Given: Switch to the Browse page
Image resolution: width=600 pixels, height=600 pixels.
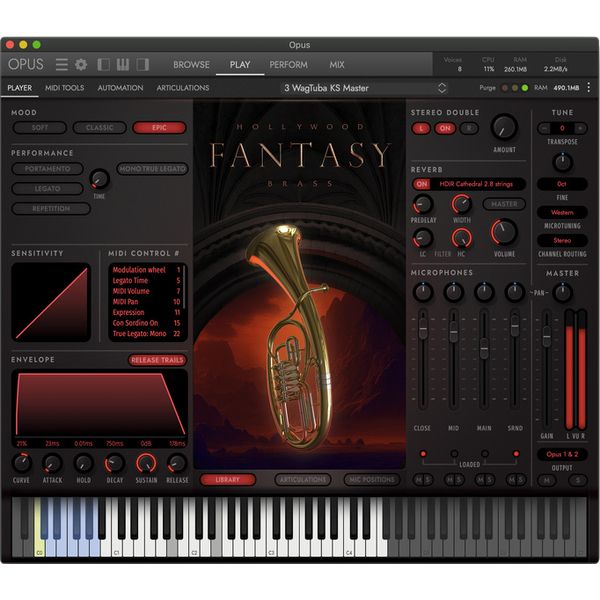Looking at the screenshot, I should [191, 65].
